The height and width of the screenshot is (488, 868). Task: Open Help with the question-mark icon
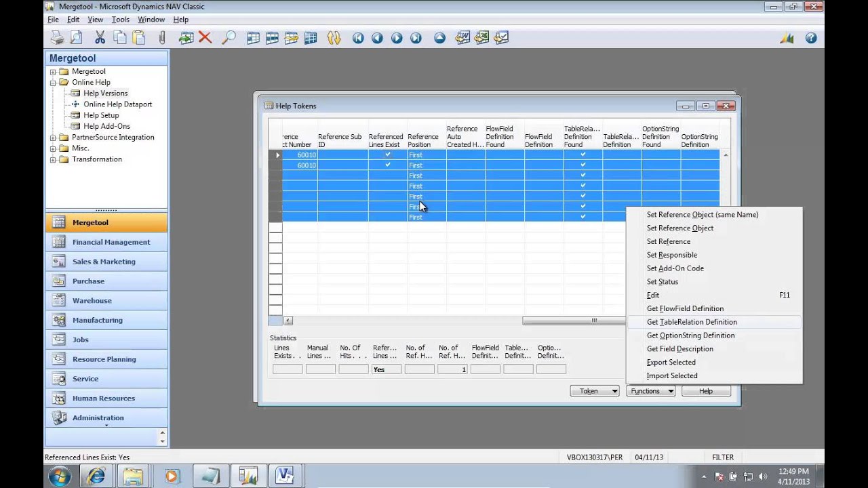coord(810,38)
